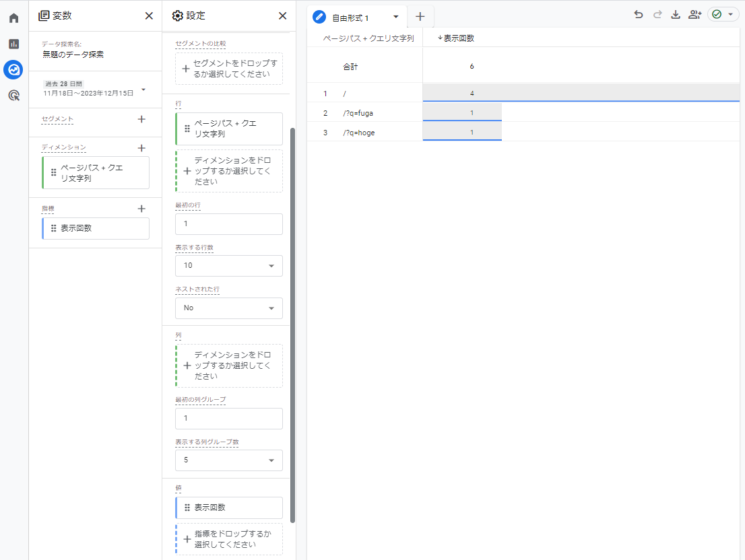Open 表示する列グループ数 dropdown showing 5
The width and height of the screenshot is (745, 560).
pos(229,460)
